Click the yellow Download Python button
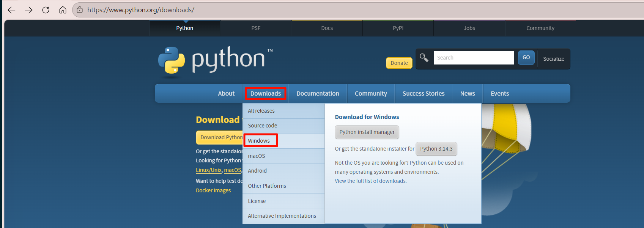This screenshot has height=228, width=644. click(x=220, y=137)
